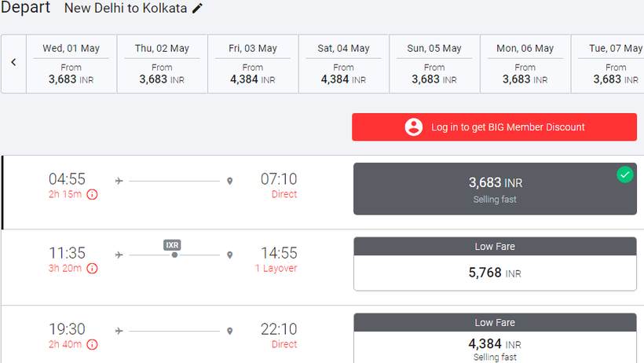Click the pencil edit icon beside route
Image resolution: width=644 pixels, height=363 pixels.
[x=197, y=9]
